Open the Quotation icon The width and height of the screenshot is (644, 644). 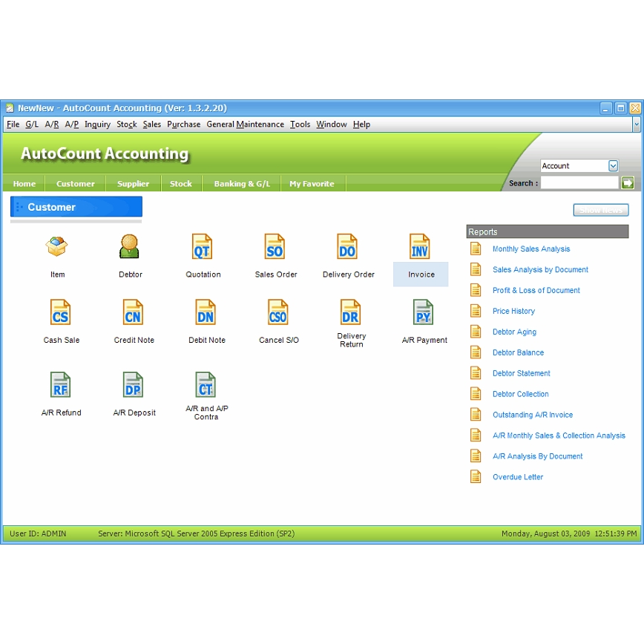pos(203,247)
